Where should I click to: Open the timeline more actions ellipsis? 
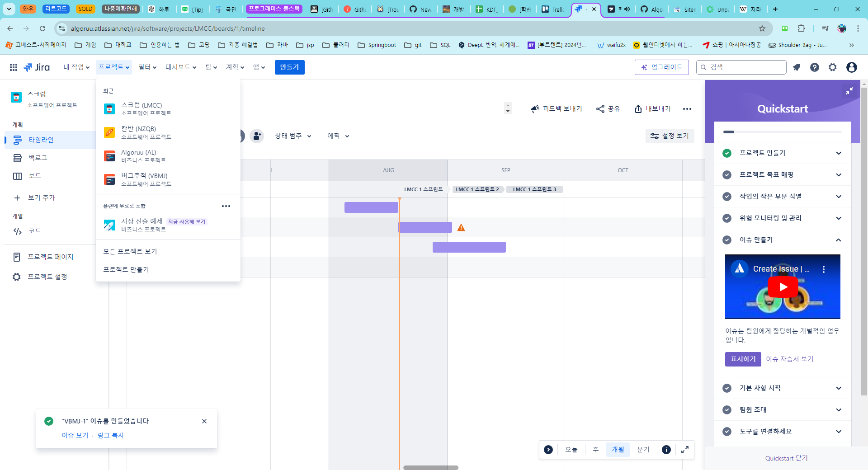687,109
